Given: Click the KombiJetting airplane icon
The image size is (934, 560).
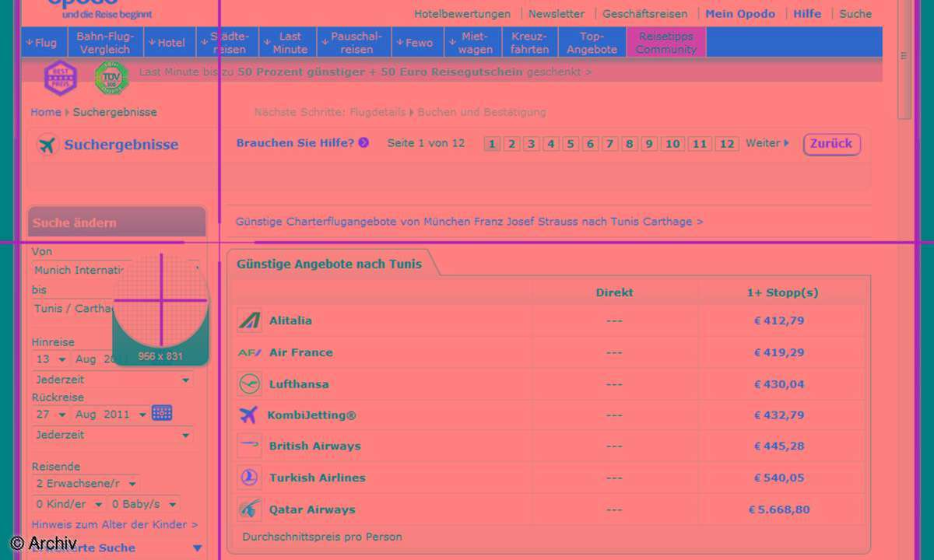Looking at the screenshot, I should pyautogui.click(x=248, y=415).
